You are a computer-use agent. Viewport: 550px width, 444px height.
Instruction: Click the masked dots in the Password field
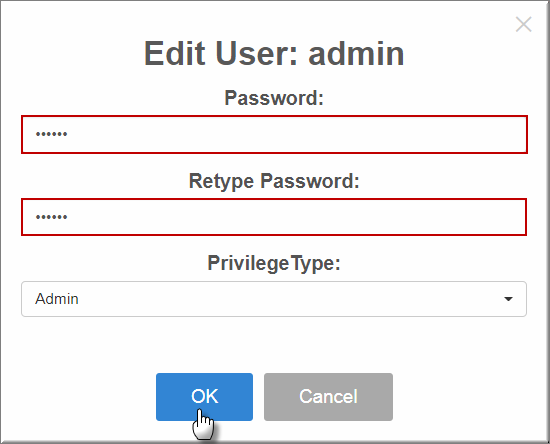pyautogui.click(x=51, y=134)
